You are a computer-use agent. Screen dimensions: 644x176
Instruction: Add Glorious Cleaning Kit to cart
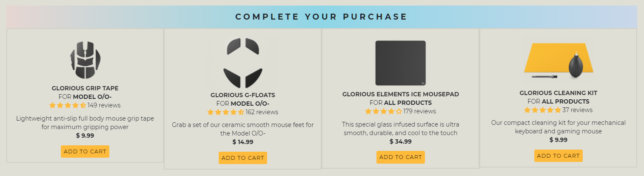tap(558, 156)
